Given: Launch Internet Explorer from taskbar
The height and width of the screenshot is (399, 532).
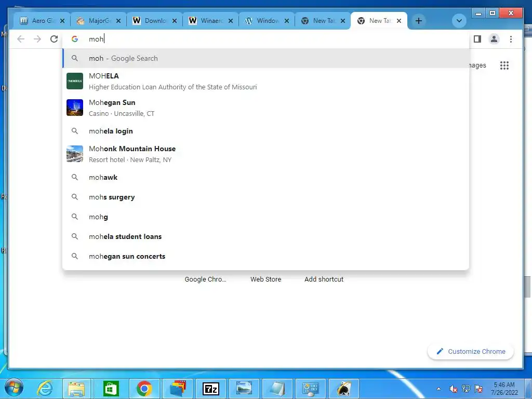Looking at the screenshot, I should pos(45,389).
